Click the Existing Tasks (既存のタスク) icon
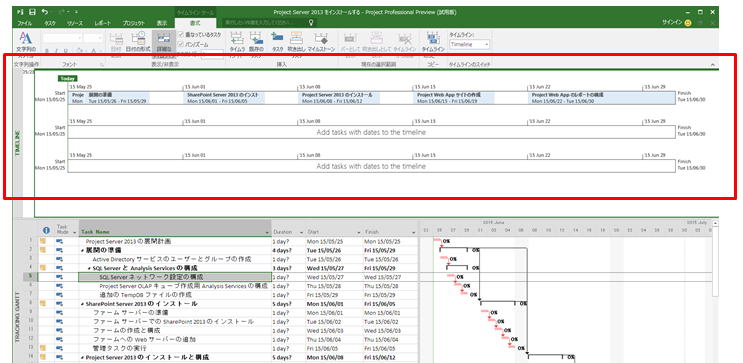Image resolution: width=743 pixels, height=363 pixels. tap(256, 38)
